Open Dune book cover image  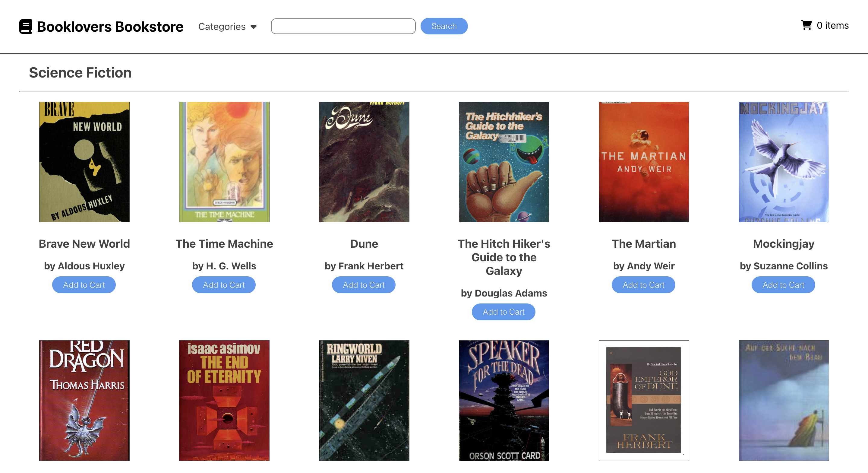pyautogui.click(x=364, y=162)
